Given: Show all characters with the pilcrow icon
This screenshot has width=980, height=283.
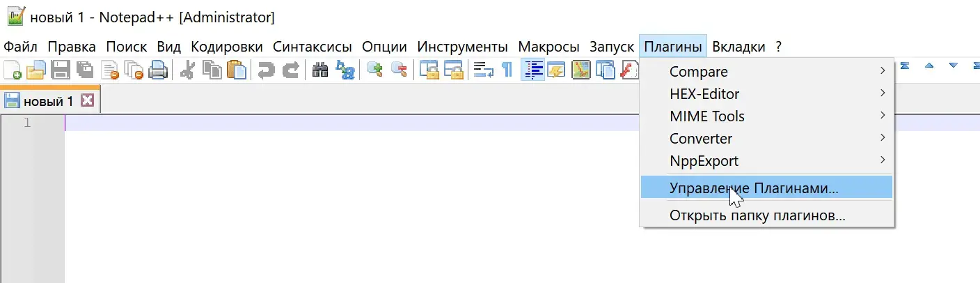Looking at the screenshot, I should [507, 69].
